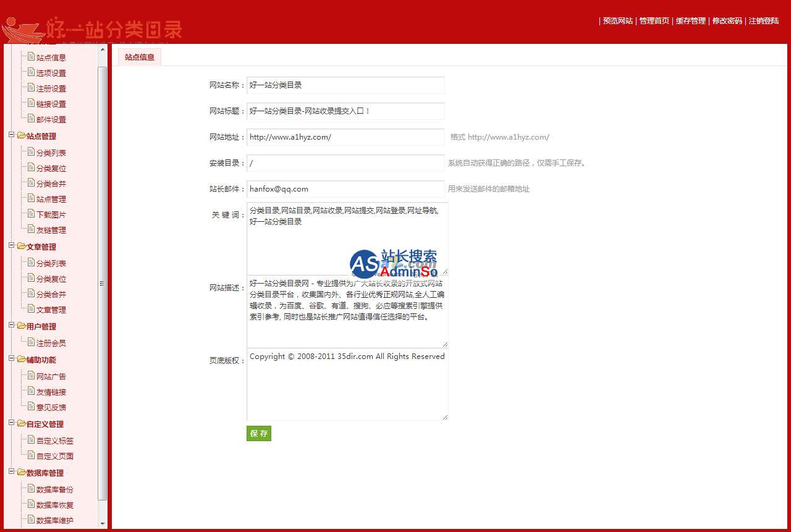The image size is (791, 532).
Task: Click the sidebar scrollbar up arrow
Action: point(103,49)
